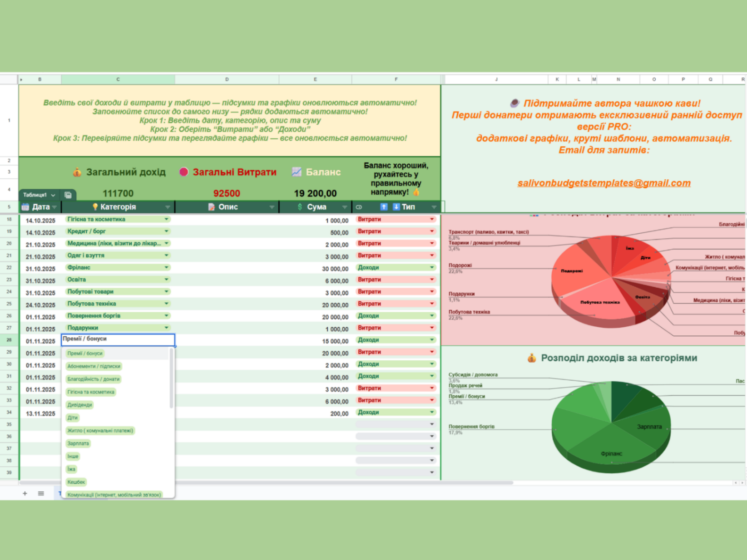Click the total income value 111700
This screenshot has width=747, height=560.
(x=118, y=194)
